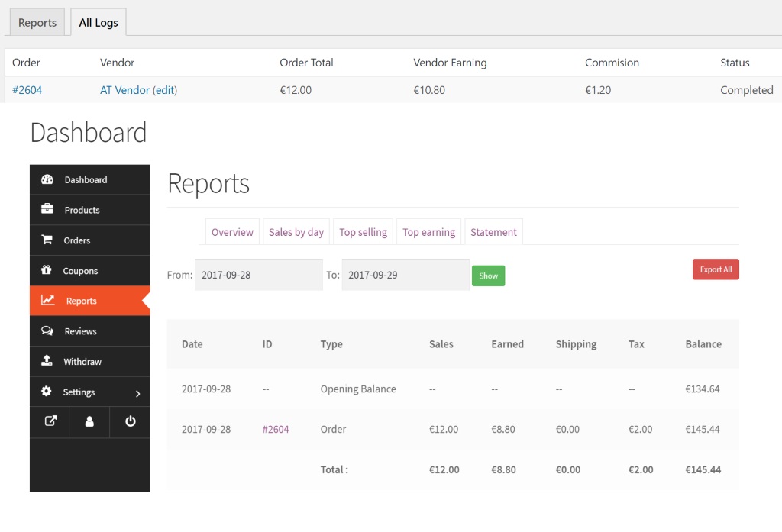Open the edit account user icon
782x532 pixels.
point(89,421)
